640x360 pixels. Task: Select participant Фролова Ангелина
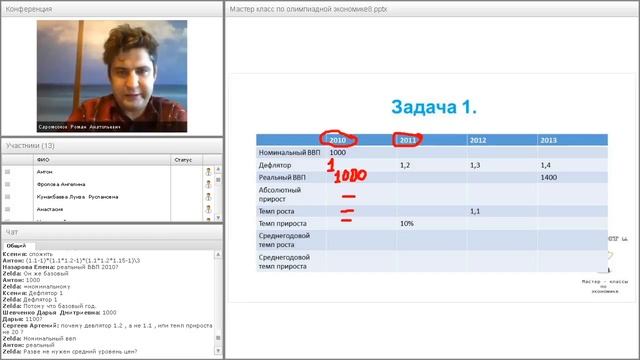click(x=61, y=184)
